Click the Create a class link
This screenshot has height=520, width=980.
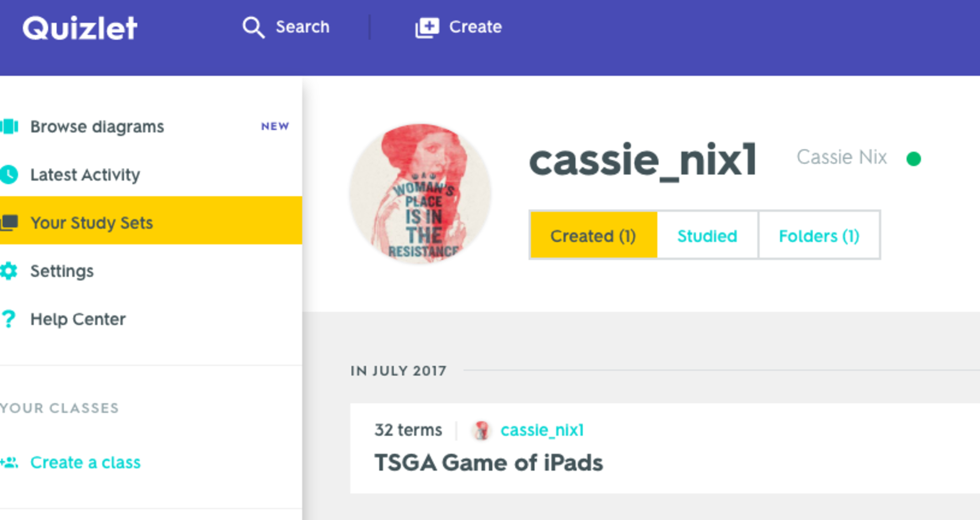pyautogui.click(x=85, y=463)
